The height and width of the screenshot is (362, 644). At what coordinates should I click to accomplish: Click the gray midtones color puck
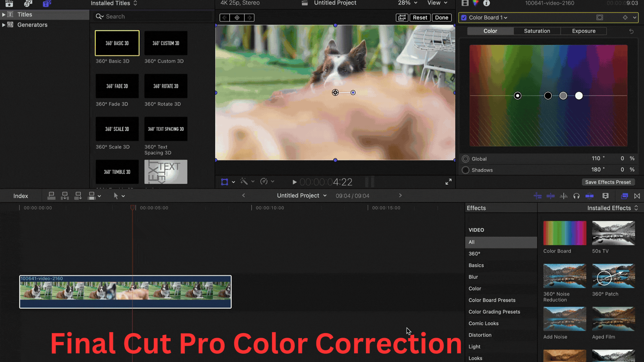tap(563, 96)
